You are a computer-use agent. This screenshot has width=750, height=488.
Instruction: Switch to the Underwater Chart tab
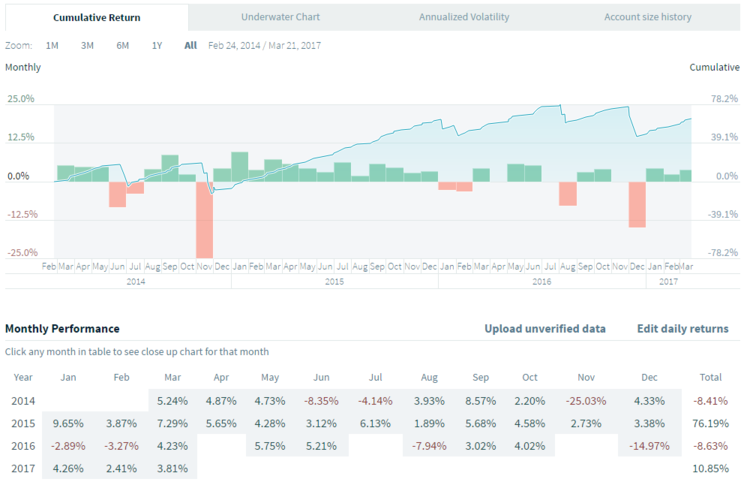point(281,17)
